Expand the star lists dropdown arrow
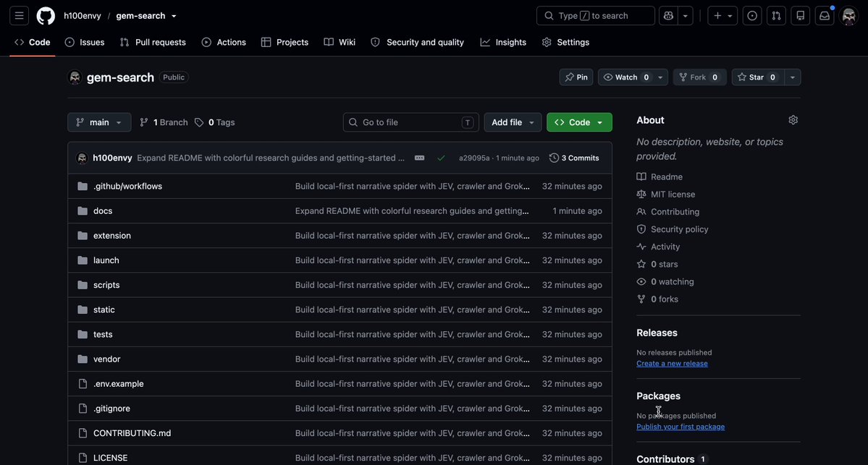The height and width of the screenshot is (465, 868). click(x=793, y=77)
